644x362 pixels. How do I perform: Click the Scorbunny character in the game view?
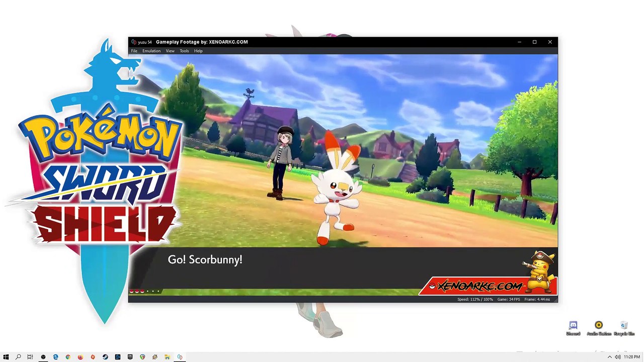[336, 189]
